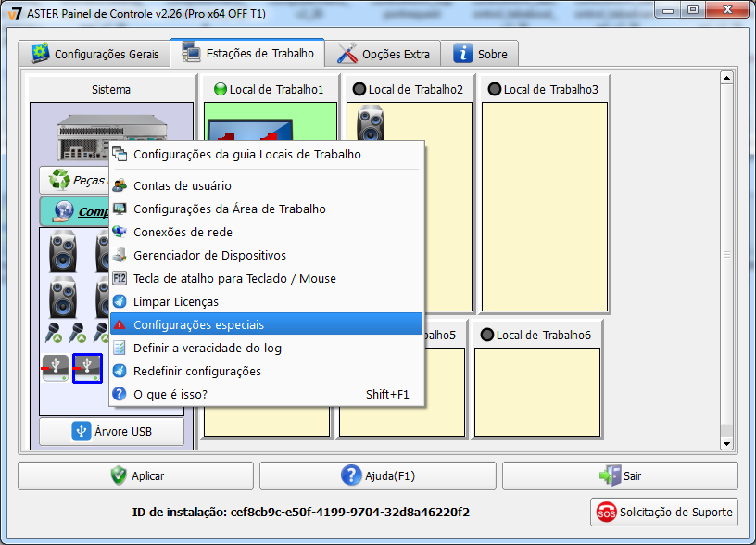The image size is (756, 545).
Task: Minimize the ASTER window
Action: coord(668,10)
